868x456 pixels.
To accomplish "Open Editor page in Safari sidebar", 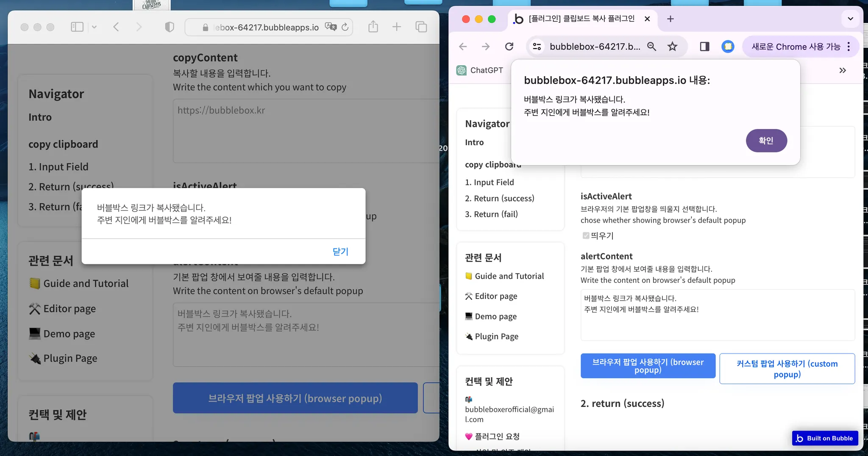I will [x=62, y=309].
